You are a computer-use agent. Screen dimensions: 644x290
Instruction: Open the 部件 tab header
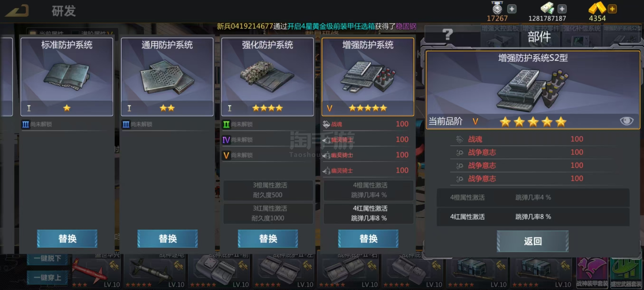(539, 37)
